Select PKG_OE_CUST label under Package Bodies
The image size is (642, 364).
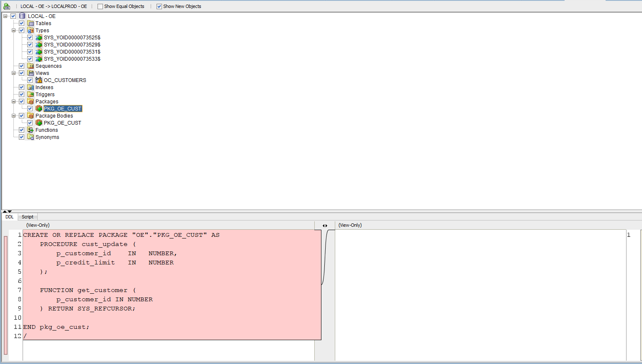(62, 123)
